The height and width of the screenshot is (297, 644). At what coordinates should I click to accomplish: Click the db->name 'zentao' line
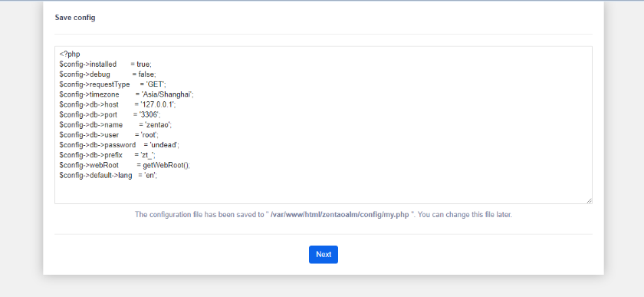click(x=116, y=124)
